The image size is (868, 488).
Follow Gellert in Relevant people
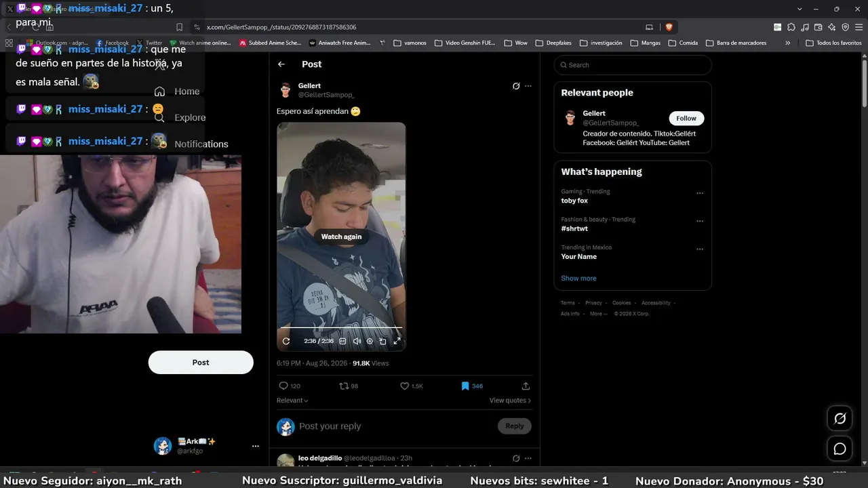pos(686,119)
